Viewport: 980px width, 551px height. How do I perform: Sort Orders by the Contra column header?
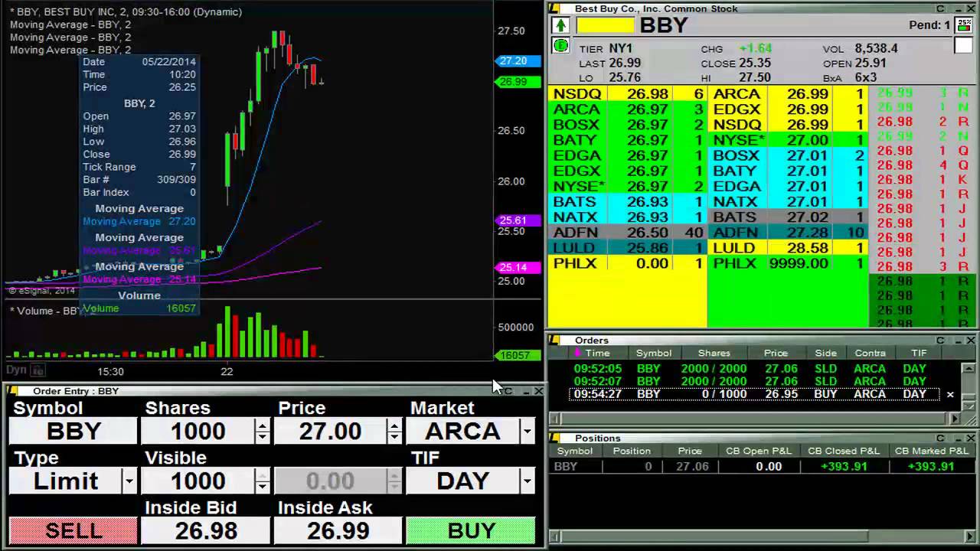coord(870,353)
